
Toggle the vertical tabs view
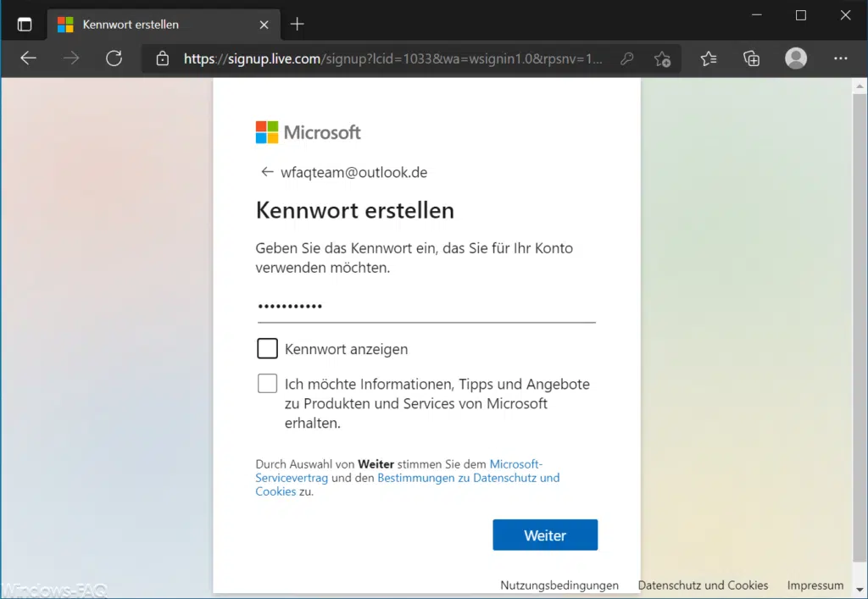(24, 23)
